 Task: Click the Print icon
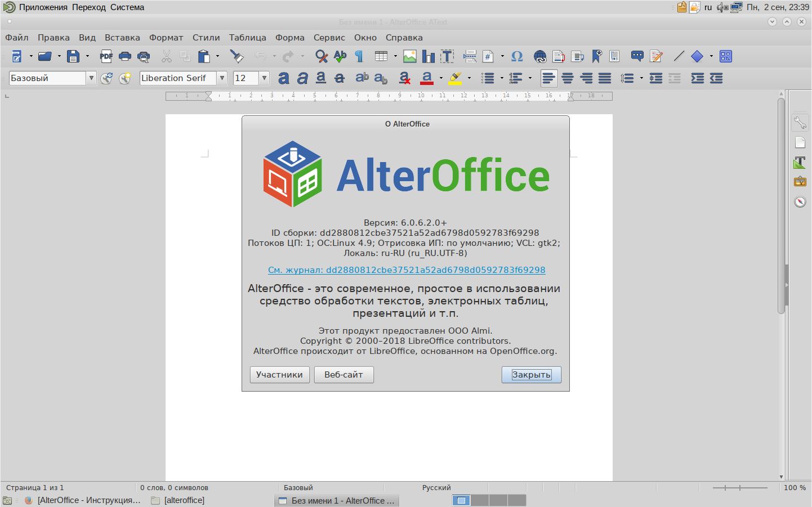point(125,56)
